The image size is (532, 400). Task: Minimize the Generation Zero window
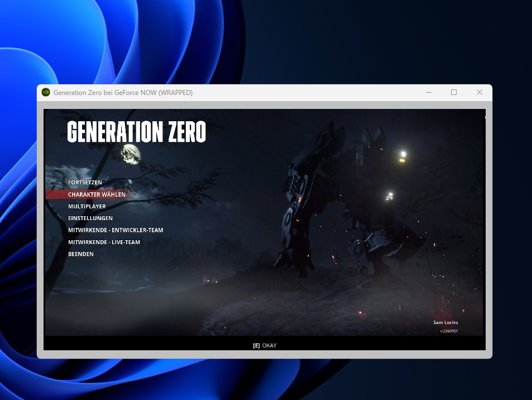(429, 92)
